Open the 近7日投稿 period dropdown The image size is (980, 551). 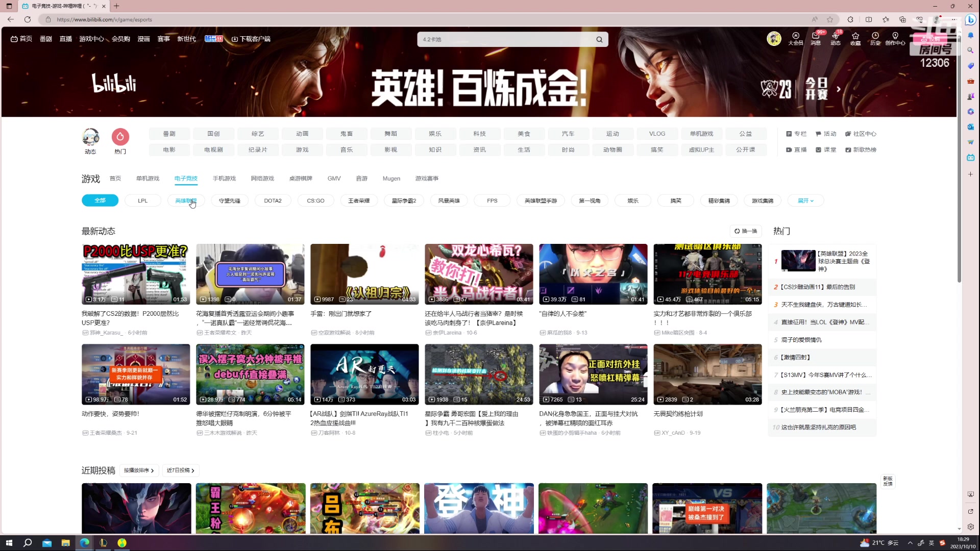pyautogui.click(x=181, y=470)
